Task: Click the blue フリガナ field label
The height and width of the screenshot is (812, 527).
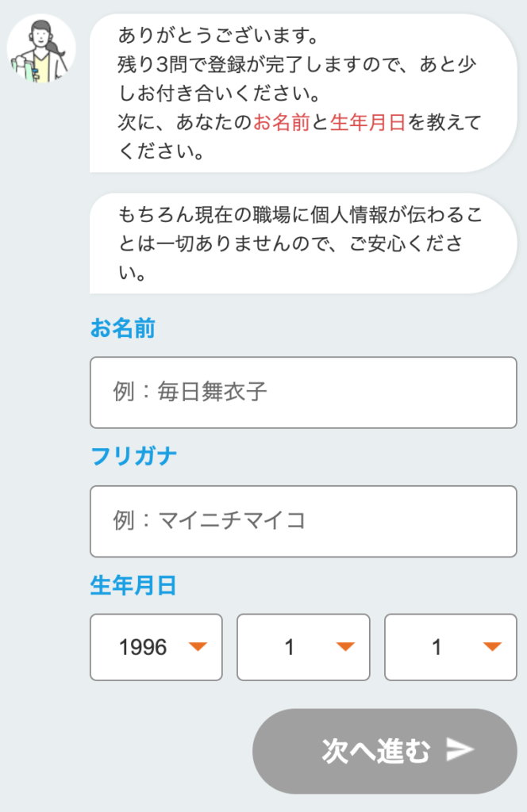Action: point(133,457)
